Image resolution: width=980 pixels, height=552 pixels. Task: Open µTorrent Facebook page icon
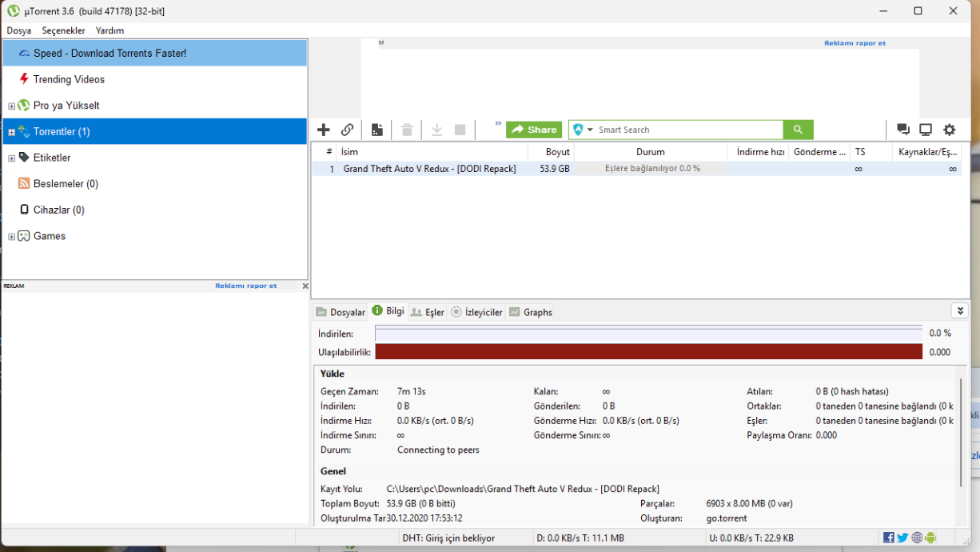889,538
